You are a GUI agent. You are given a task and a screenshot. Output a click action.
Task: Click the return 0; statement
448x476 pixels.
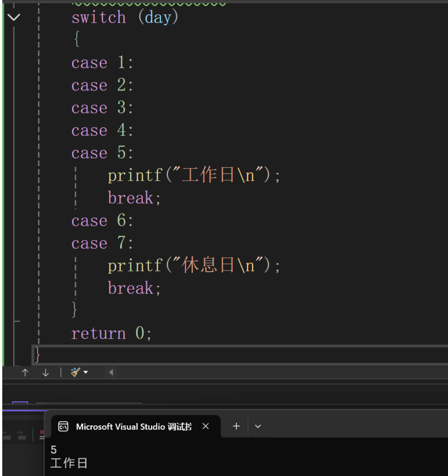[x=111, y=333]
